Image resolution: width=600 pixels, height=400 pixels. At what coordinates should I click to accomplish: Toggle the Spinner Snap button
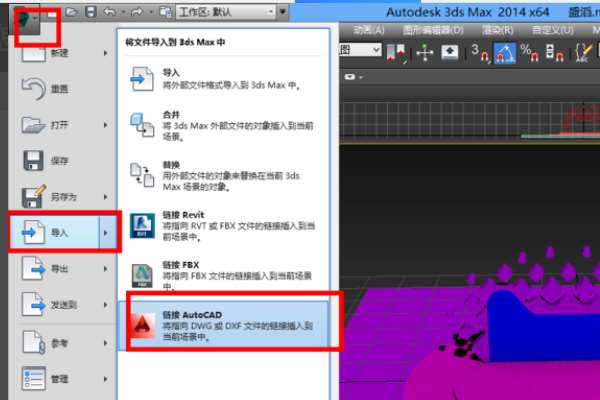[554, 52]
